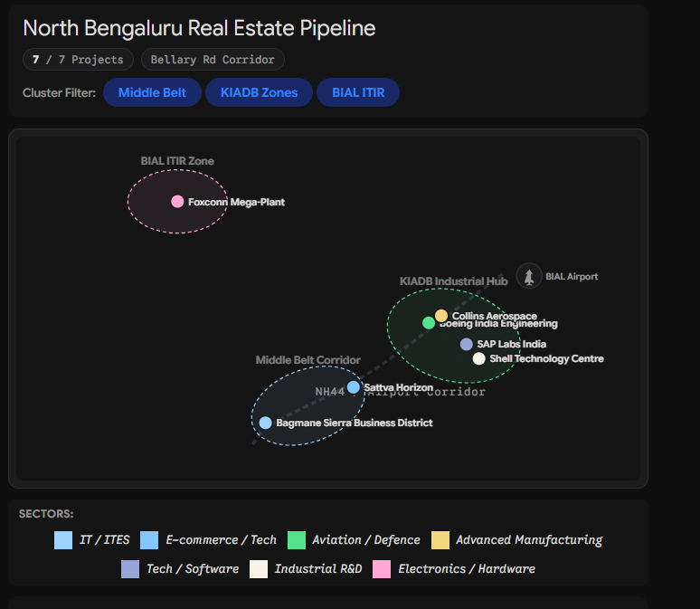Viewport: 700px width, 609px height.
Task: Select the SAP Labs India marker
Action: click(466, 344)
